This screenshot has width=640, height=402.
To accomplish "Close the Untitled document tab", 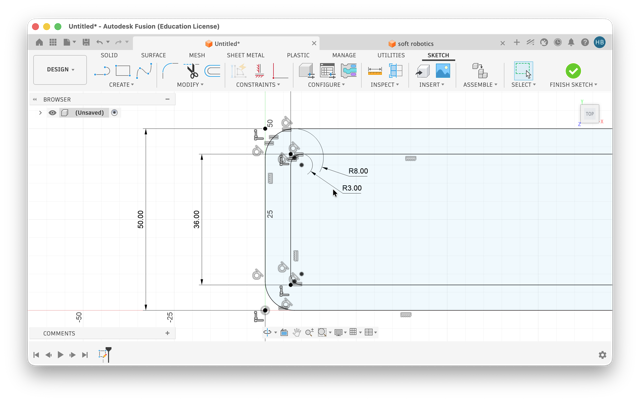I will [314, 43].
